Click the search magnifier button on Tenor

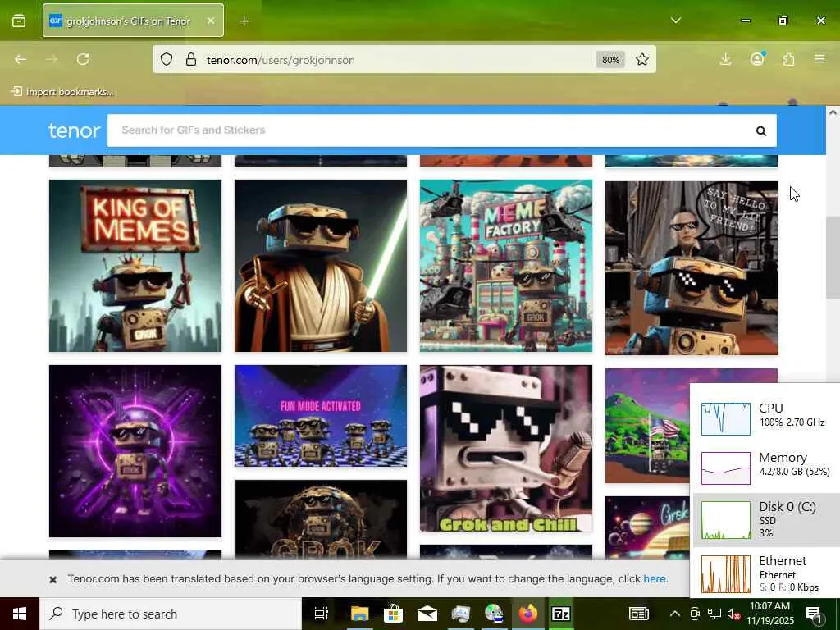pyautogui.click(x=761, y=130)
